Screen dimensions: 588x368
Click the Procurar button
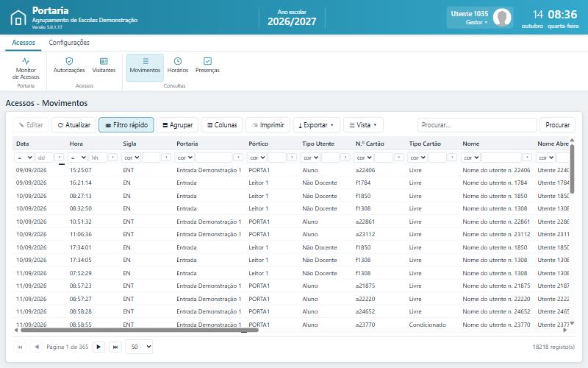(557, 124)
